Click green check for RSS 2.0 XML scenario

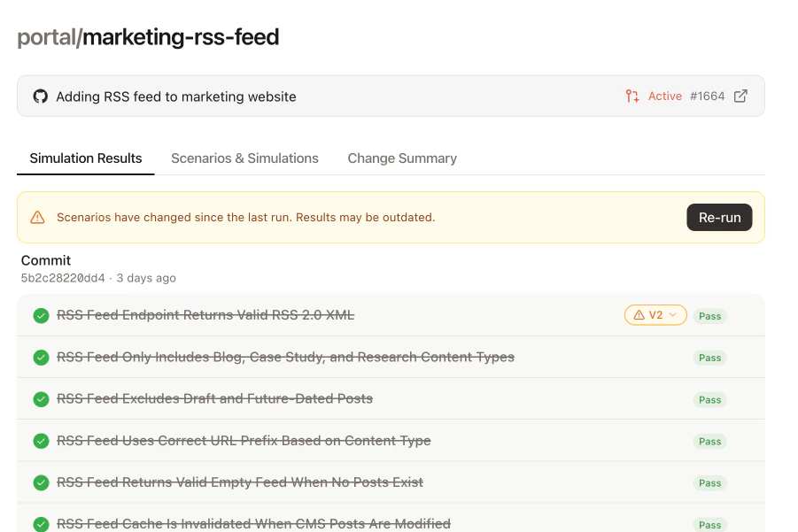point(41,316)
